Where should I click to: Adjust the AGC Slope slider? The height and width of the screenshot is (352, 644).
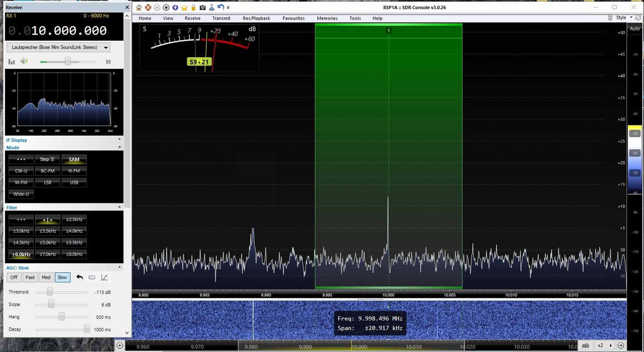tap(62, 305)
